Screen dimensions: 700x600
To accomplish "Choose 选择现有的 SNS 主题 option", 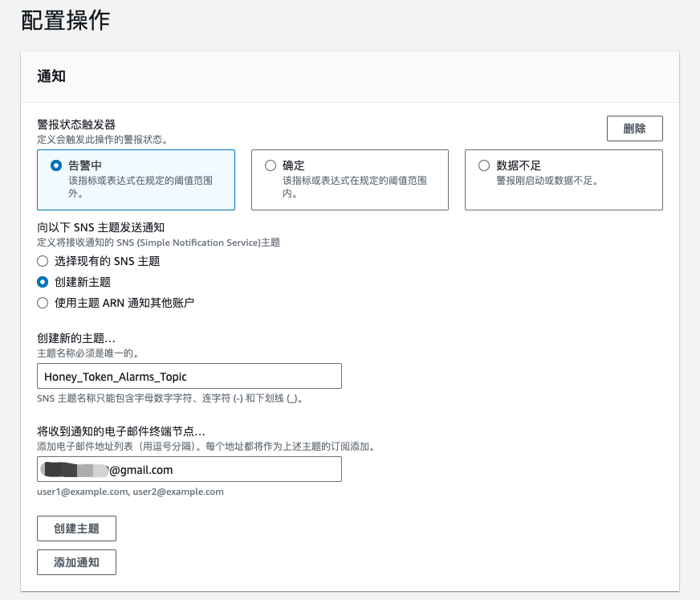I will pyautogui.click(x=43, y=261).
